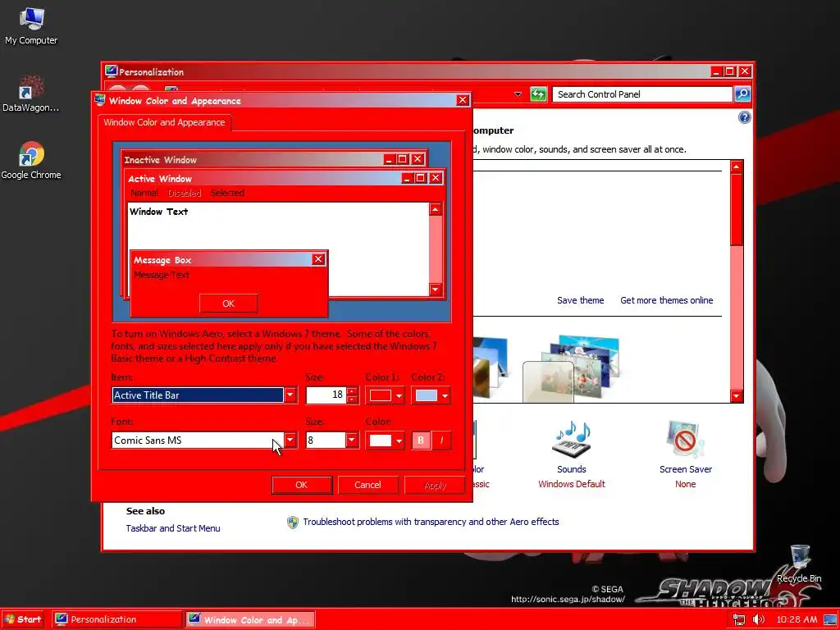Click the Apply button
The width and height of the screenshot is (840, 630).
click(x=435, y=485)
